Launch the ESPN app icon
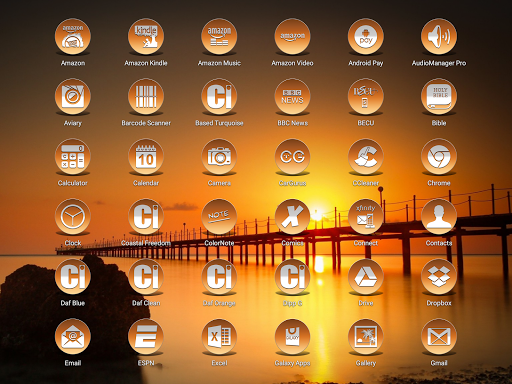 click(x=146, y=337)
